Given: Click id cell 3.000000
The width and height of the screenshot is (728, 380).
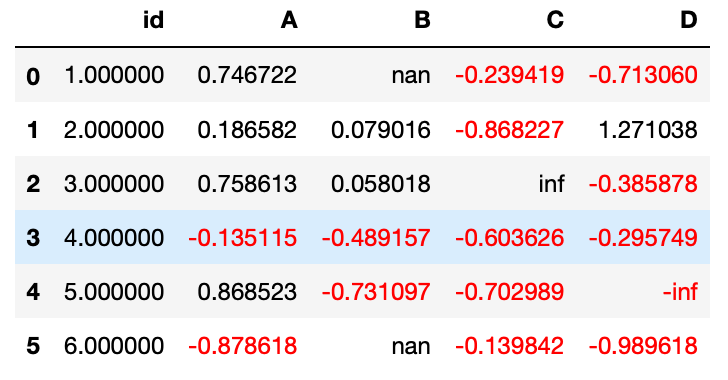Looking at the screenshot, I should click(x=114, y=183).
